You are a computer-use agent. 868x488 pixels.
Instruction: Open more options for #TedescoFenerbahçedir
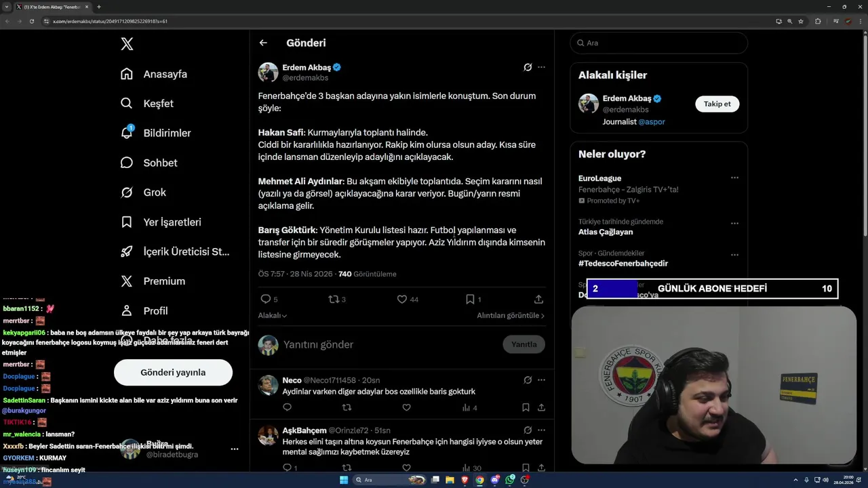734,255
